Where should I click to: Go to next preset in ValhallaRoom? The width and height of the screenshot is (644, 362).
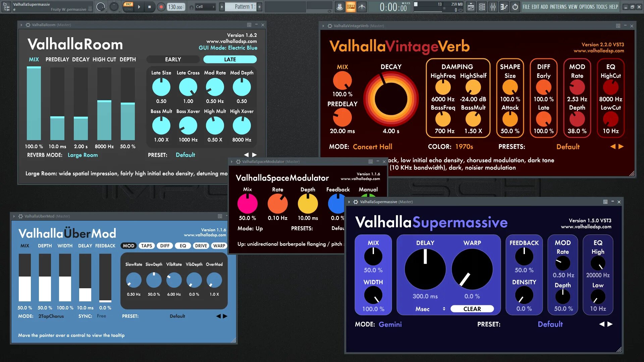click(x=255, y=155)
